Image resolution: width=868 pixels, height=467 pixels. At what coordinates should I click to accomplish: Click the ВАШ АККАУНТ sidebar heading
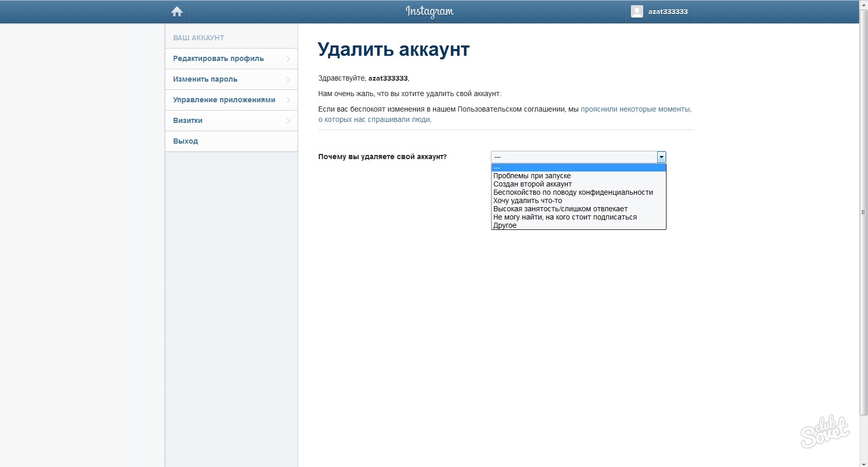coord(198,38)
